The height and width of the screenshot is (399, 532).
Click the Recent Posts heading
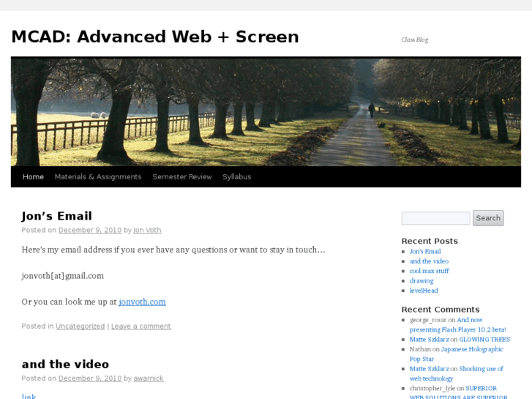coord(430,241)
